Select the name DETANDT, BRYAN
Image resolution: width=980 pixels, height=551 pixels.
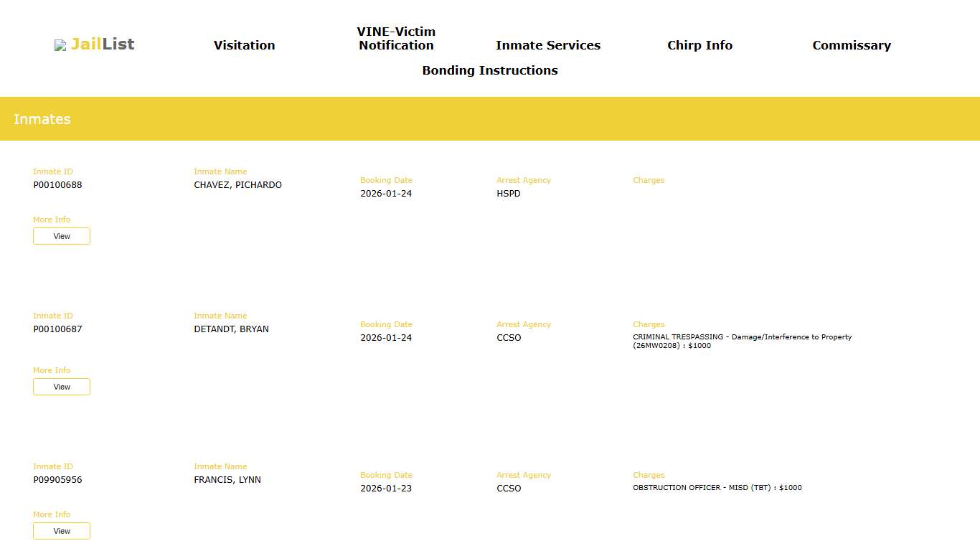pos(231,329)
